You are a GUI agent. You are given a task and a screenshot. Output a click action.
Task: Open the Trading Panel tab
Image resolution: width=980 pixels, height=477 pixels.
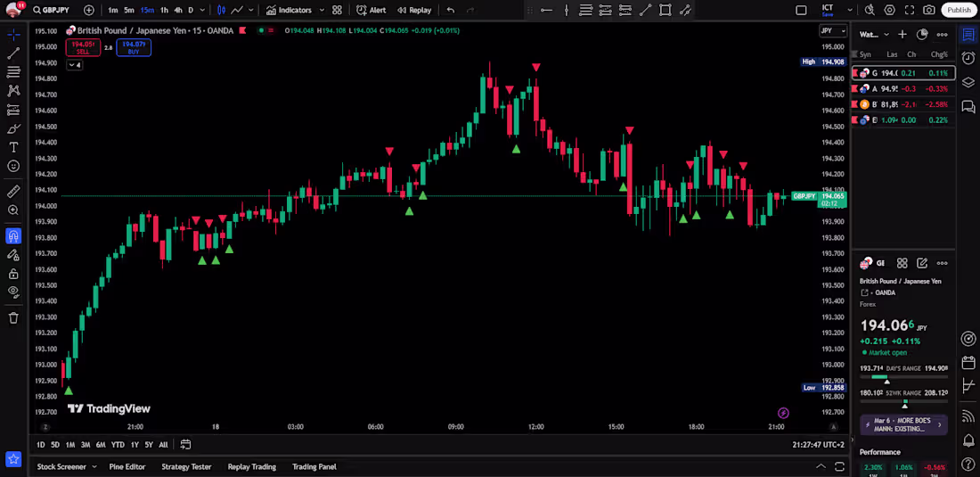pos(314,466)
